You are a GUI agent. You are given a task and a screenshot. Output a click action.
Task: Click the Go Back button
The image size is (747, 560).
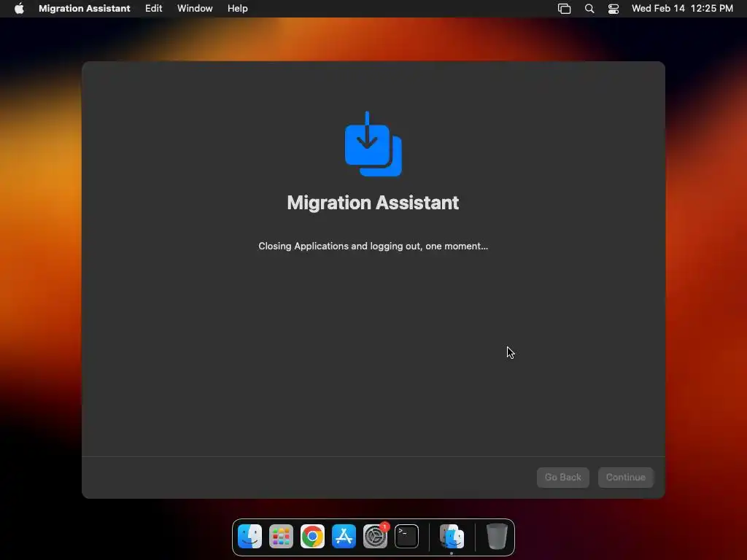click(x=562, y=477)
